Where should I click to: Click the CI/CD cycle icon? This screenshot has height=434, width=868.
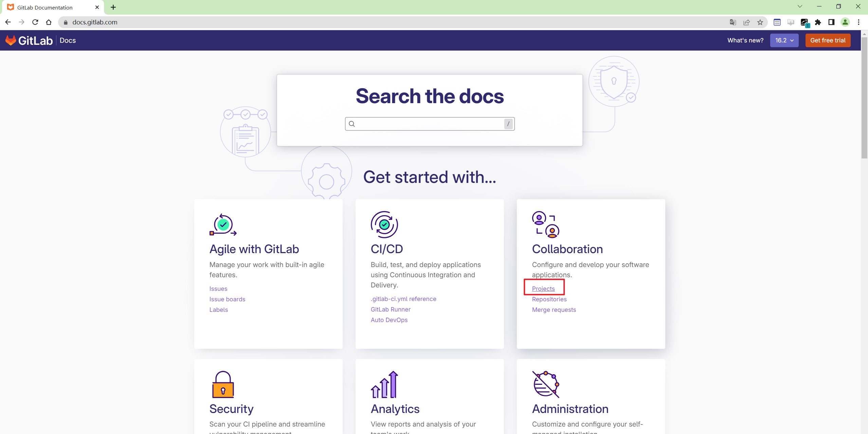tap(384, 224)
